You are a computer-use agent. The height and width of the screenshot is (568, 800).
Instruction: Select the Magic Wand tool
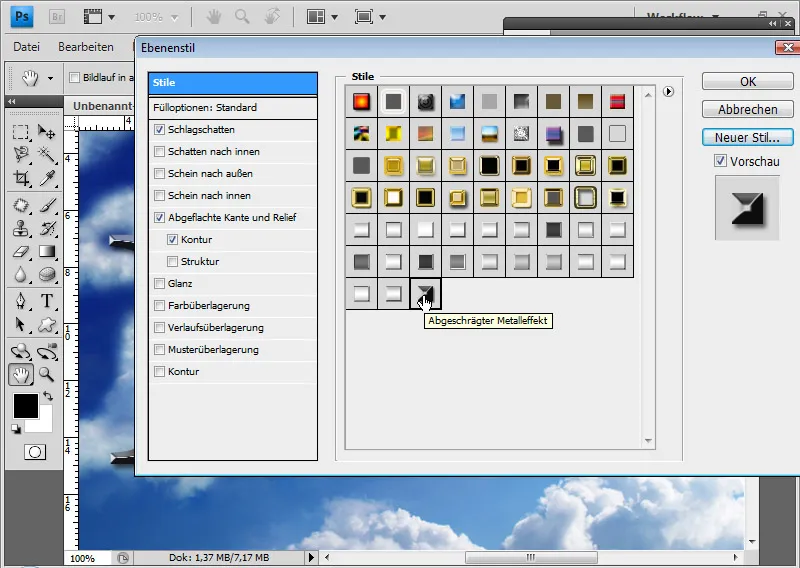click(x=46, y=154)
